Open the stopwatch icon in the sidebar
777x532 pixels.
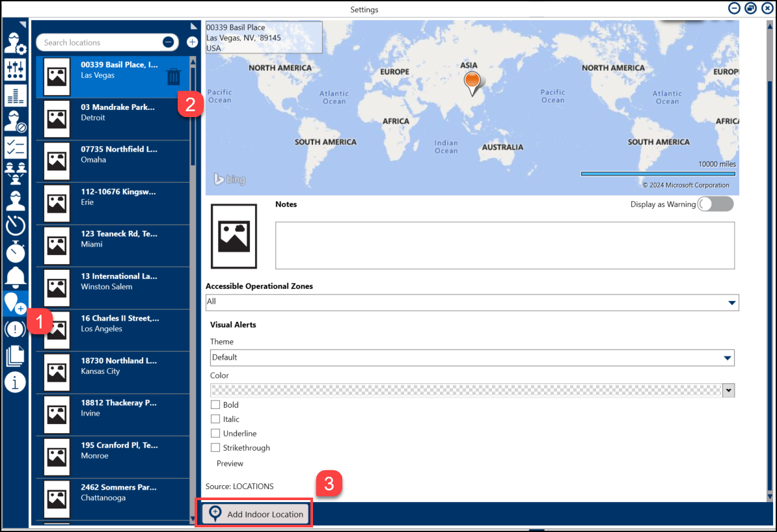tap(15, 251)
